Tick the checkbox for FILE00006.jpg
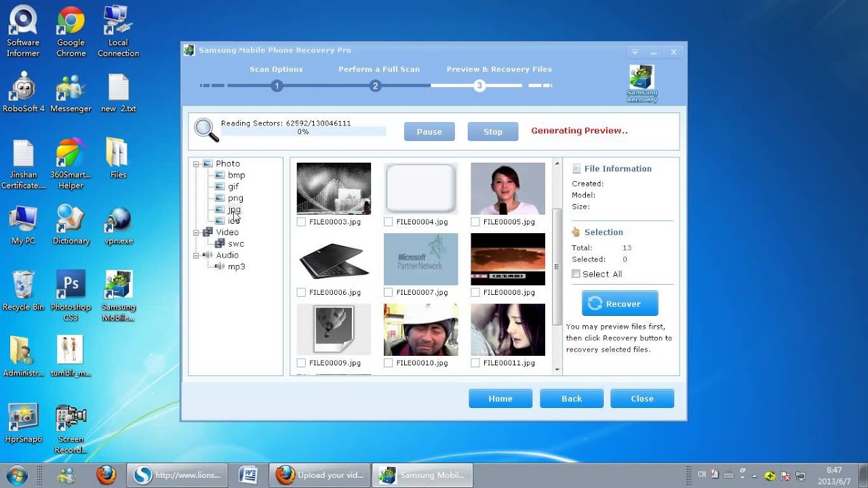This screenshot has width=868, height=488. (x=301, y=292)
